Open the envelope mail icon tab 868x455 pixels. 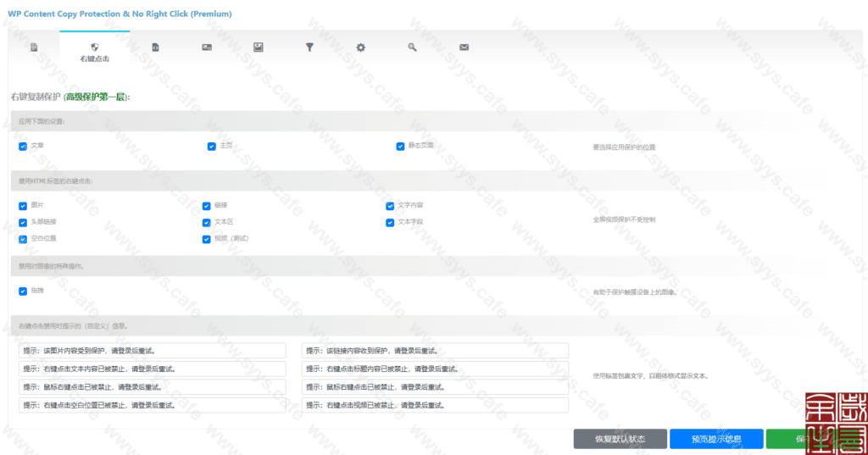pyautogui.click(x=464, y=48)
